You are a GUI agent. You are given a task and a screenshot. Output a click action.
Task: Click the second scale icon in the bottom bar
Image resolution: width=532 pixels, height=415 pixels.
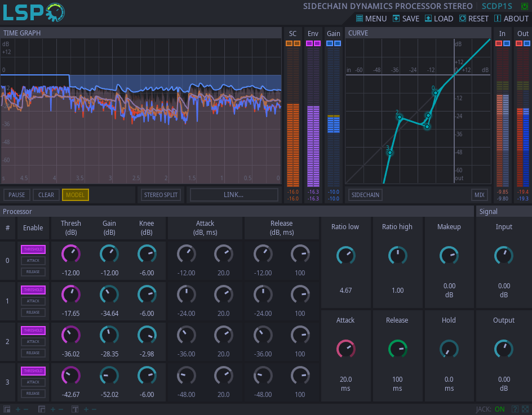(42, 409)
